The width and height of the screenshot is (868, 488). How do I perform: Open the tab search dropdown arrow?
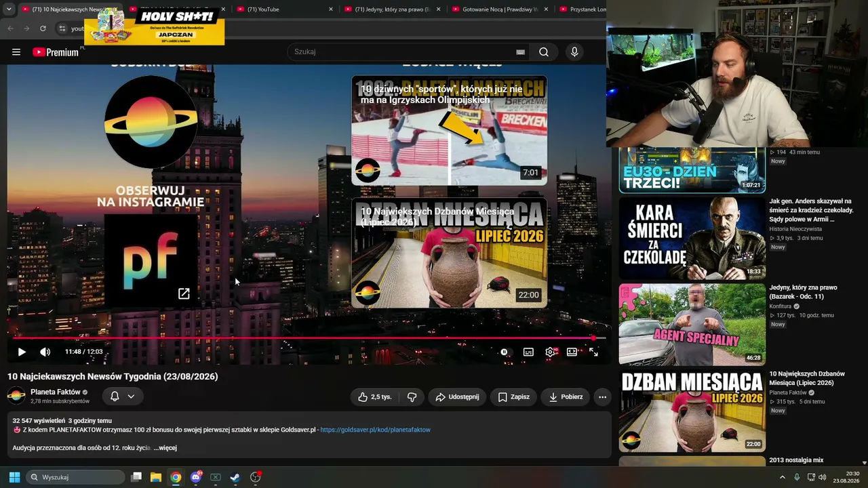(x=9, y=9)
